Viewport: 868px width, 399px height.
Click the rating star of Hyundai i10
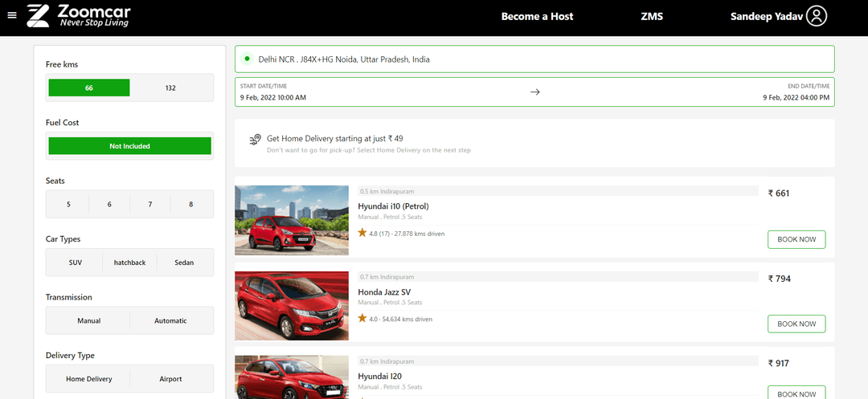[x=362, y=233]
